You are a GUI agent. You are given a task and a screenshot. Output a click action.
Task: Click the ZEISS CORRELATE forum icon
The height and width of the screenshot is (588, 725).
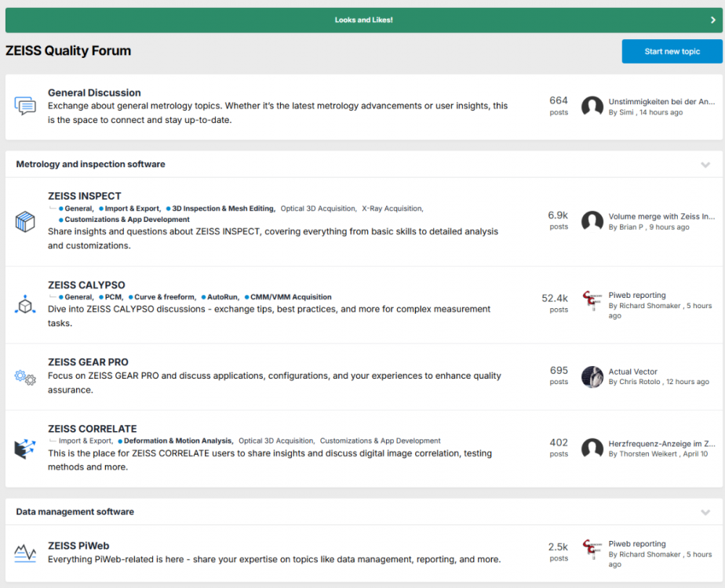25,448
